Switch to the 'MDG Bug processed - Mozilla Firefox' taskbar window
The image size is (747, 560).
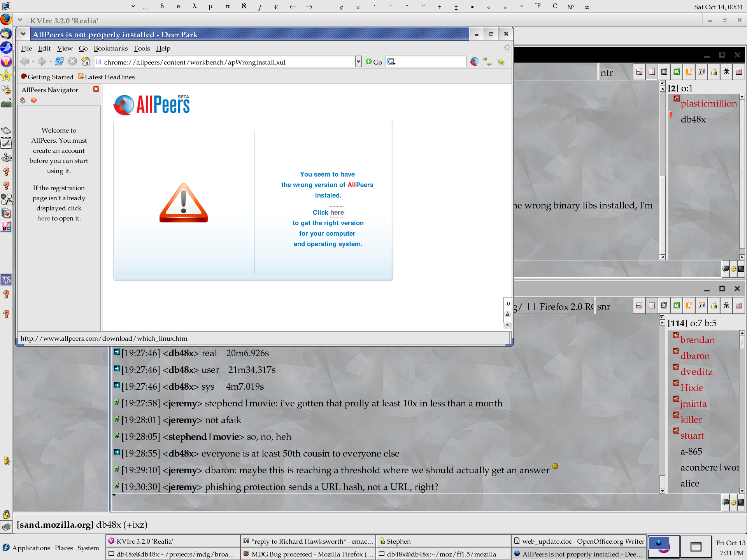coord(309,554)
